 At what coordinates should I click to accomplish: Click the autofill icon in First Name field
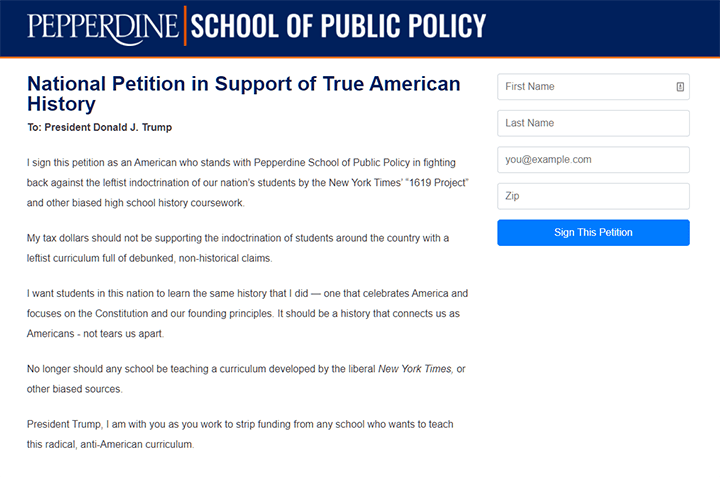tap(680, 87)
